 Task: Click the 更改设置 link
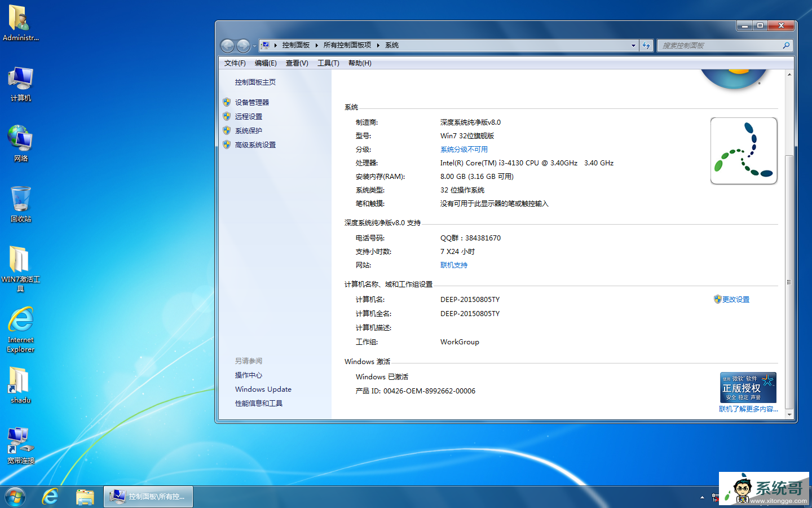[736, 300]
